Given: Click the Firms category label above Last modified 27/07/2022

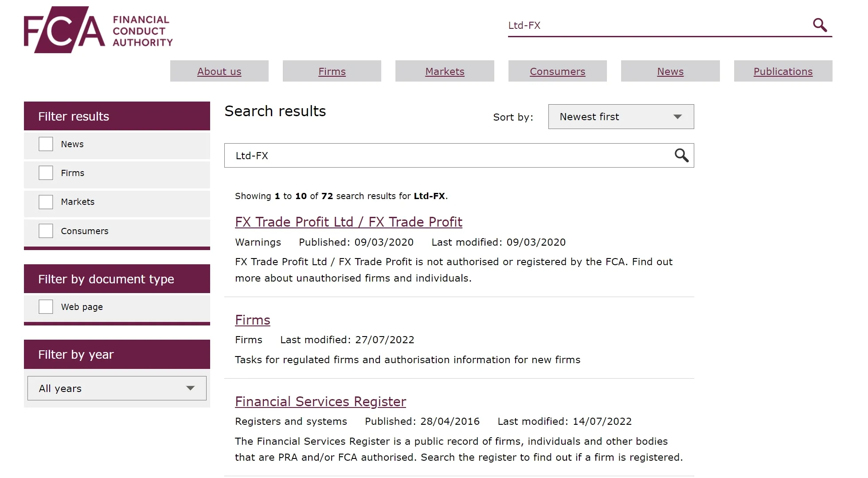Looking at the screenshot, I should click(x=249, y=340).
